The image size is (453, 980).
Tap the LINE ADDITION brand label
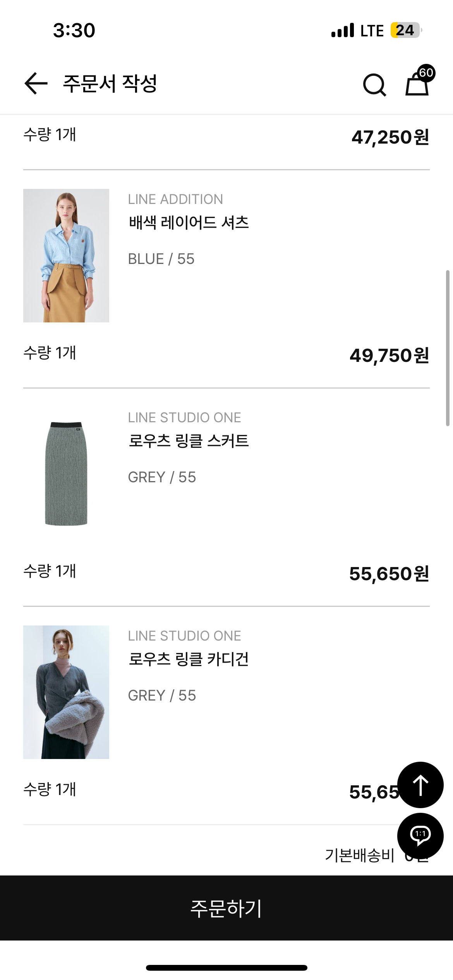[x=175, y=199]
